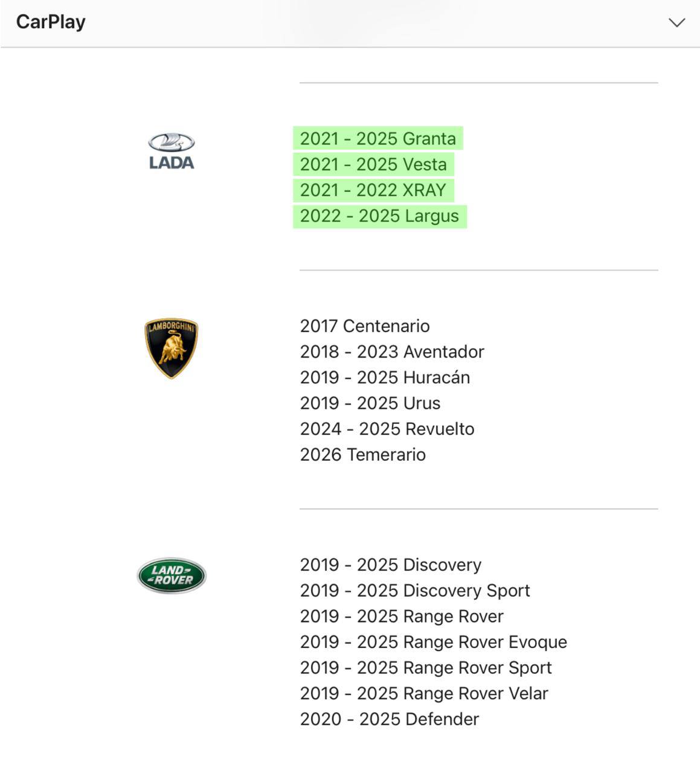Click the CarPlay header label

(x=52, y=22)
